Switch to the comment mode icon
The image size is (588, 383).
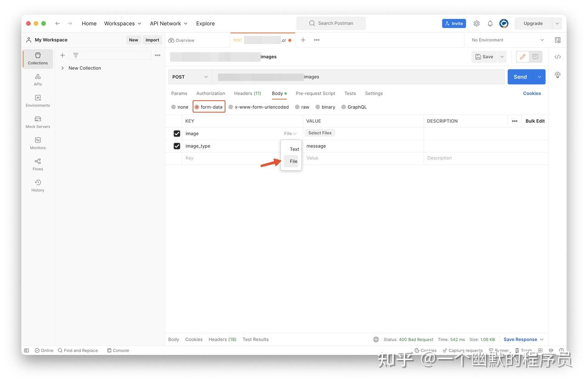(x=535, y=57)
